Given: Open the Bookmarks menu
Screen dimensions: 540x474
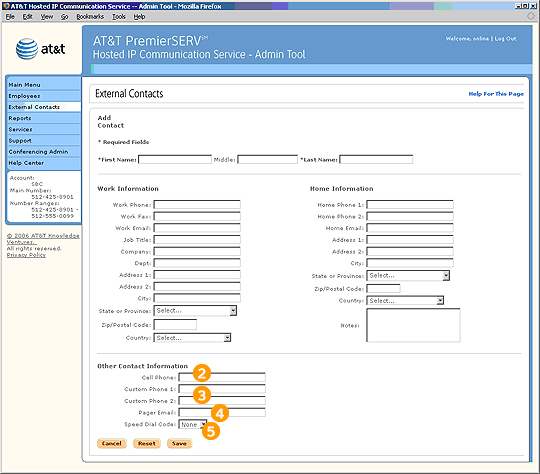Looking at the screenshot, I should click(90, 17).
